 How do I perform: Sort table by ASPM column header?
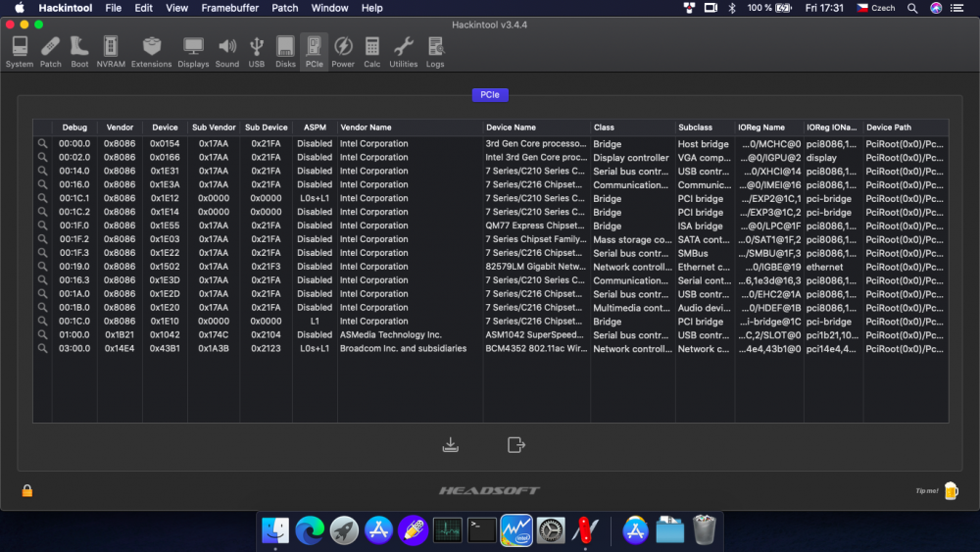315,127
